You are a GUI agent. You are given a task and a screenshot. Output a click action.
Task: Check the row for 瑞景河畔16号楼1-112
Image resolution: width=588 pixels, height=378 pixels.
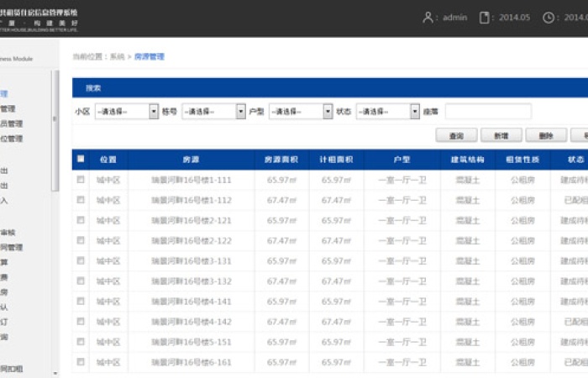[81, 200]
